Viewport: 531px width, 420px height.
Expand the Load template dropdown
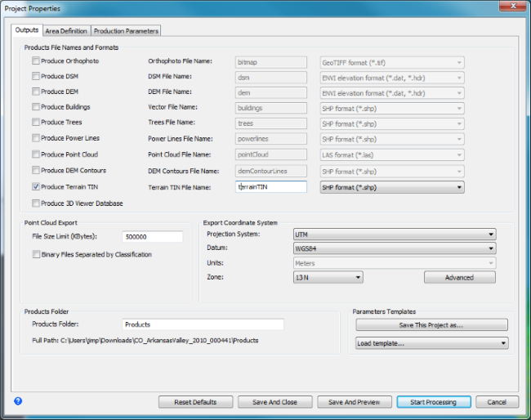431,343
